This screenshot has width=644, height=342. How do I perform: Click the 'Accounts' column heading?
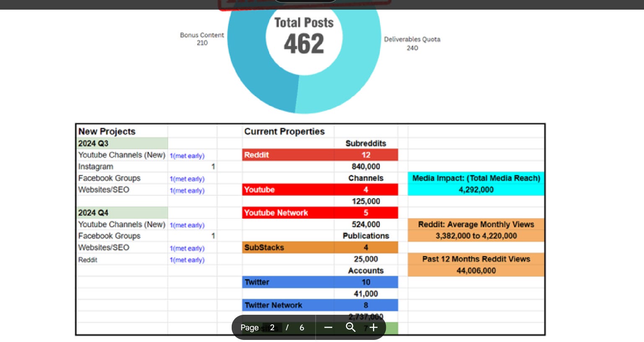coord(366,271)
